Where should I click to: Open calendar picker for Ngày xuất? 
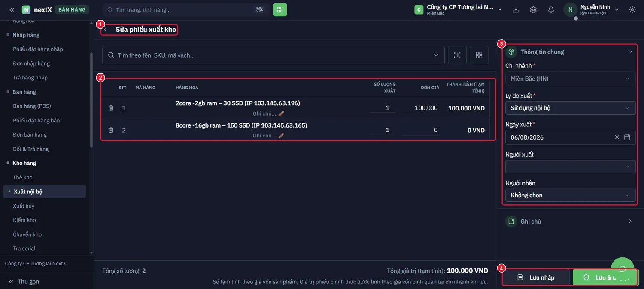[627, 137]
